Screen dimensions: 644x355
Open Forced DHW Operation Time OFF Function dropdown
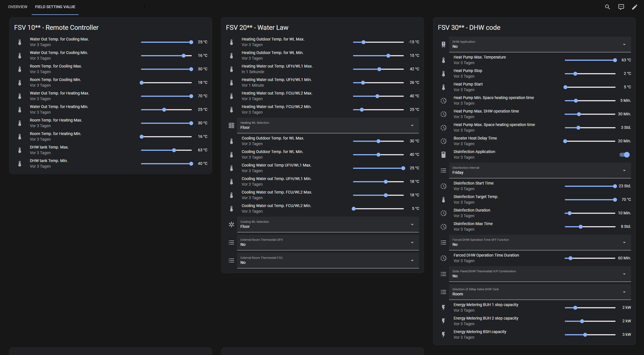[x=540, y=242]
